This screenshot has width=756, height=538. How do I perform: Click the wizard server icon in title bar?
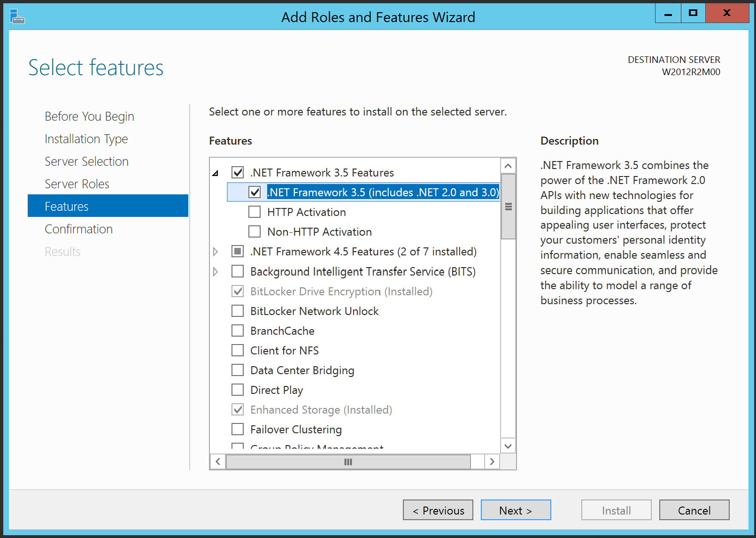[x=17, y=16]
